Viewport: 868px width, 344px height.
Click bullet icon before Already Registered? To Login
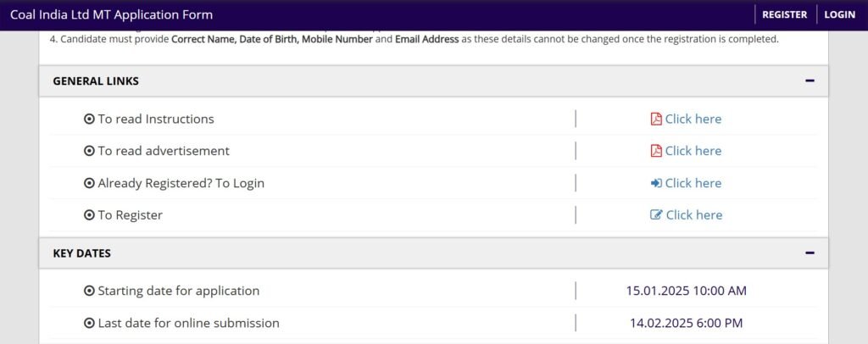click(x=89, y=183)
